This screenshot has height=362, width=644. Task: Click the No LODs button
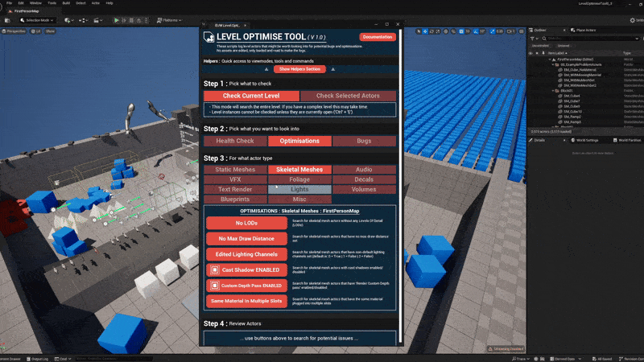(x=246, y=223)
